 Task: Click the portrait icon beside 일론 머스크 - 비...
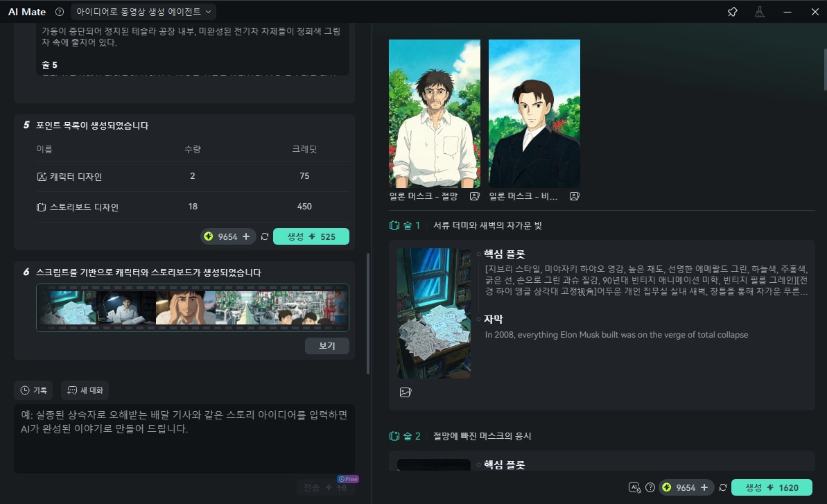(x=575, y=196)
